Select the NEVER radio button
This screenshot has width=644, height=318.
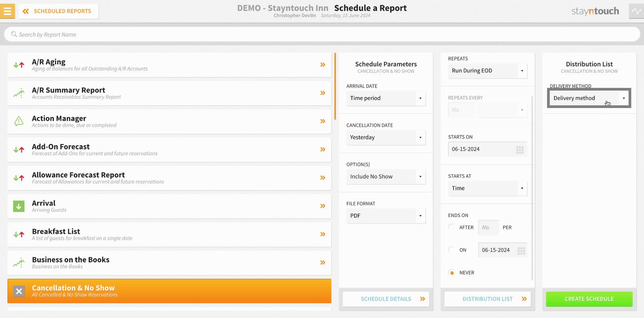tap(452, 273)
